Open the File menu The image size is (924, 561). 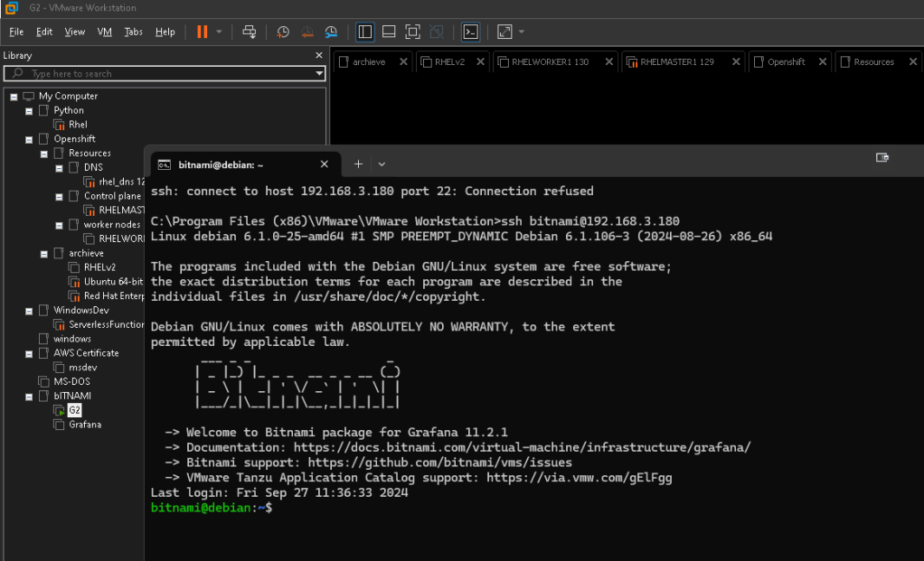(x=16, y=32)
